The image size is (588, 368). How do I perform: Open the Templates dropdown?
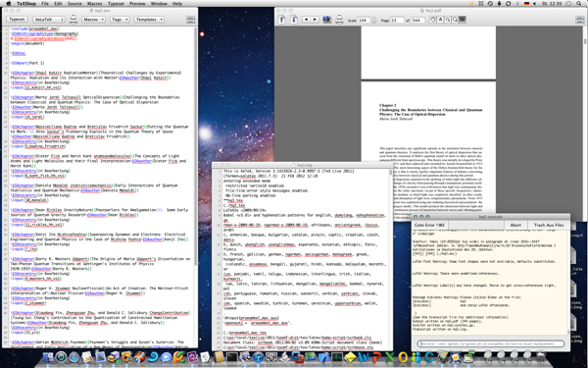coord(149,20)
